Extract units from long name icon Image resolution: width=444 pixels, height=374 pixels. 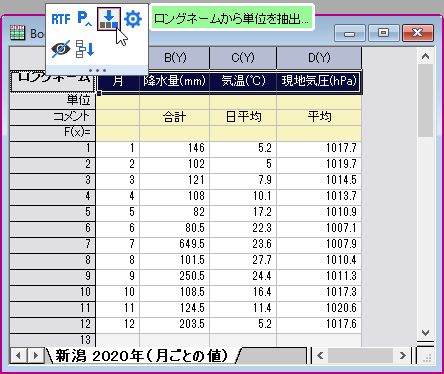tap(109, 19)
